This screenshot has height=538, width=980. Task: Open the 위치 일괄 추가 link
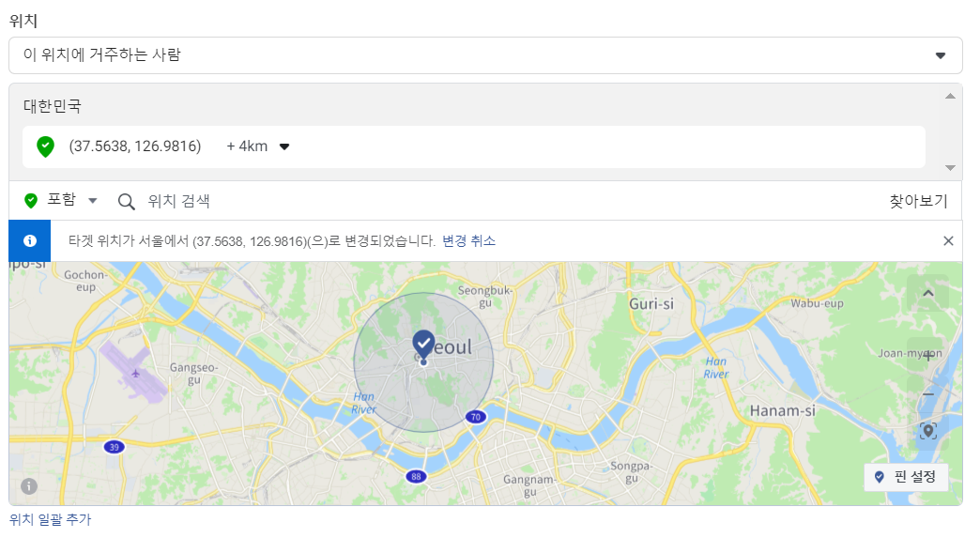pos(51,519)
